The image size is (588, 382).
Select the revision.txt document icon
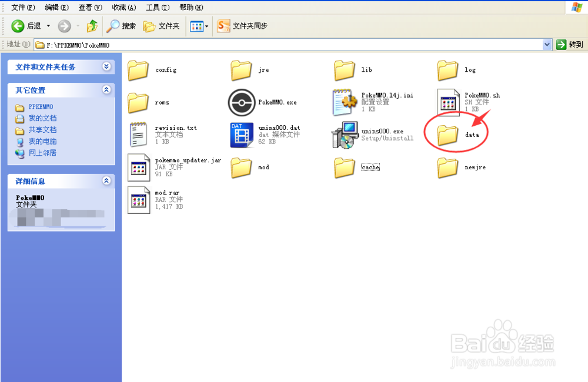138,135
